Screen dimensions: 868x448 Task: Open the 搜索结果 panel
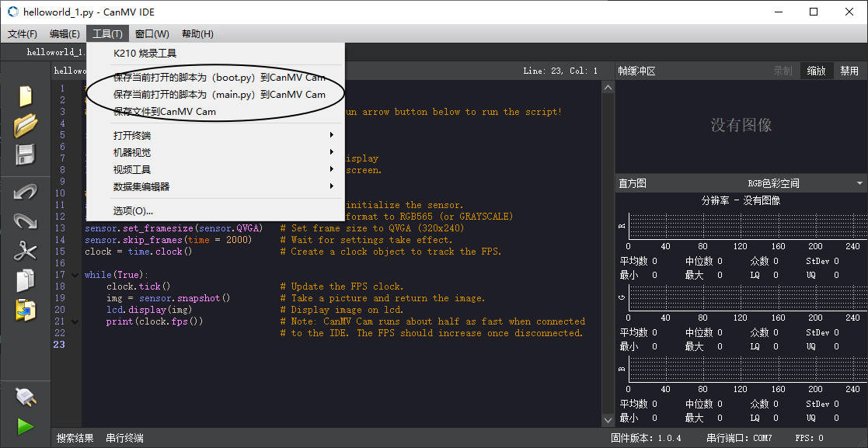pos(75,438)
